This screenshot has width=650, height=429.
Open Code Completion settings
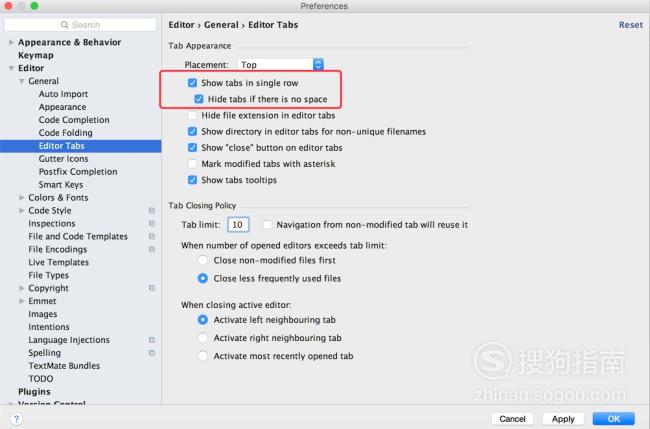click(74, 120)
